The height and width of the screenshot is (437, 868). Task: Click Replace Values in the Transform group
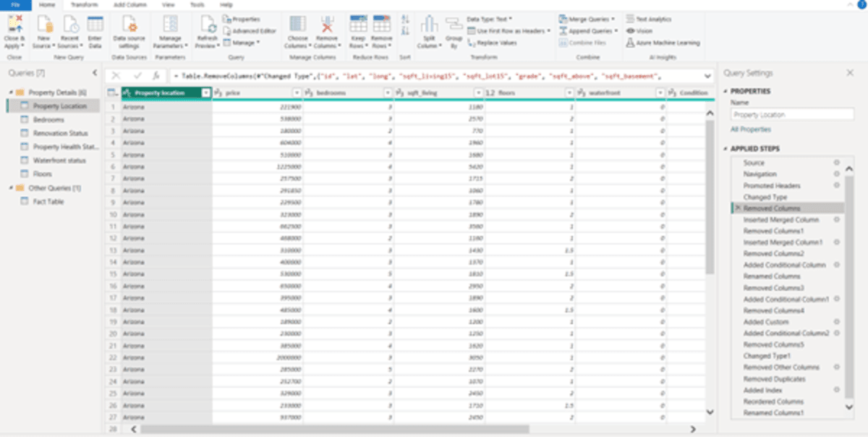[x=492, y=43]
